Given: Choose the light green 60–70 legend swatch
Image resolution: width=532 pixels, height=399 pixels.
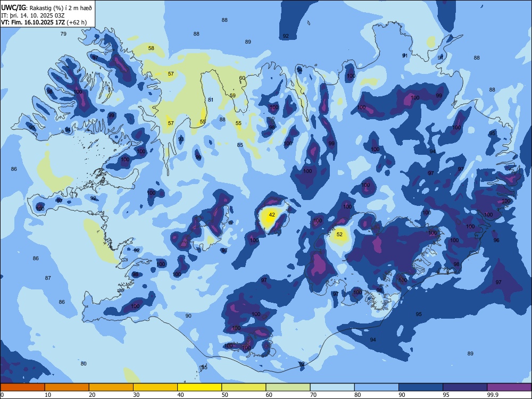Looking at the screenshot, I should point(288,387).
